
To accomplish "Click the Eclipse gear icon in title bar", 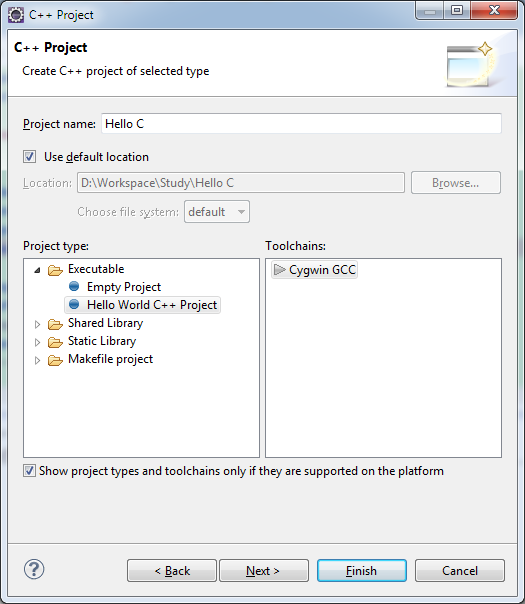I will pos(16,15).
